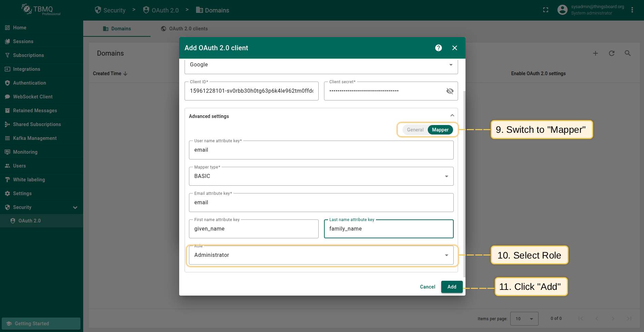Open the Role Administrator dropdown
Image resolution: width=644 pixels, height=332 pixels.
pyautogui.click(x=321, y=255)
